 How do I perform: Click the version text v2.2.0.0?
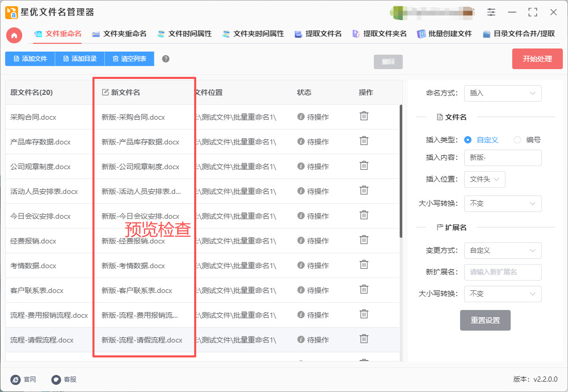[x=545, y=379]
